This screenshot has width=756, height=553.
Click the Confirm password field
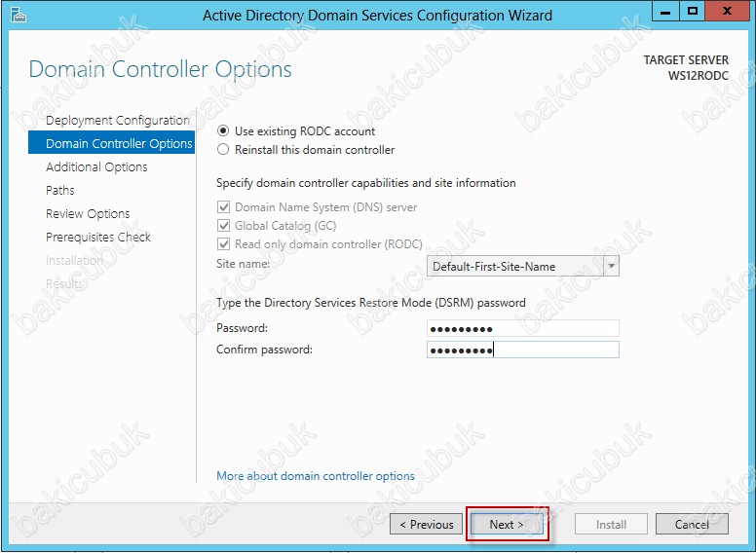[x=523, y=350]
